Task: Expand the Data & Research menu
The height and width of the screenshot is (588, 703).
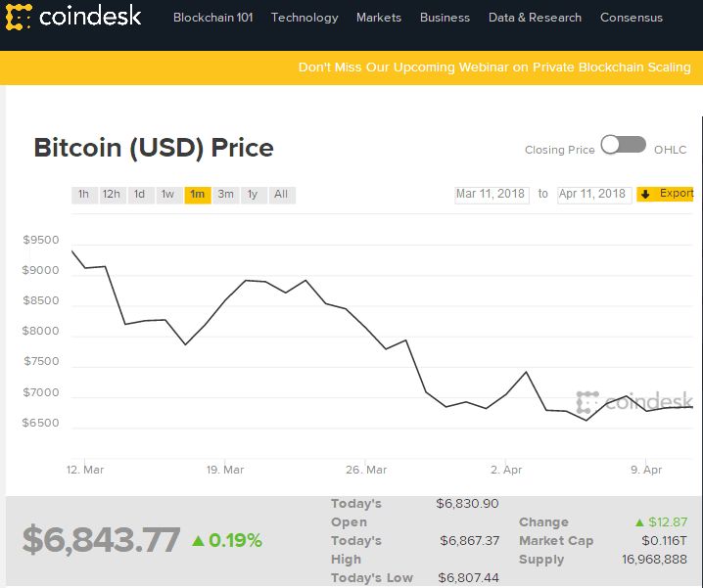Action: tap(535, 18)
